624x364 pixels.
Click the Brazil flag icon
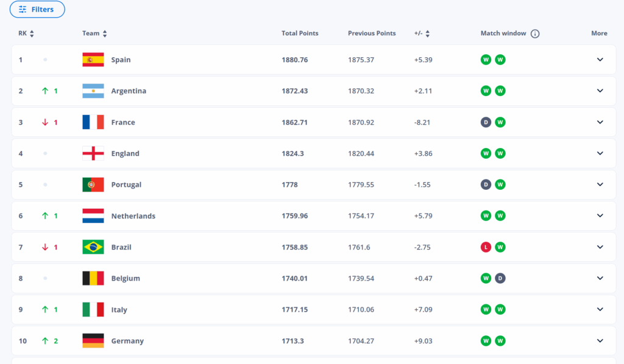click(x=93, y=247)
